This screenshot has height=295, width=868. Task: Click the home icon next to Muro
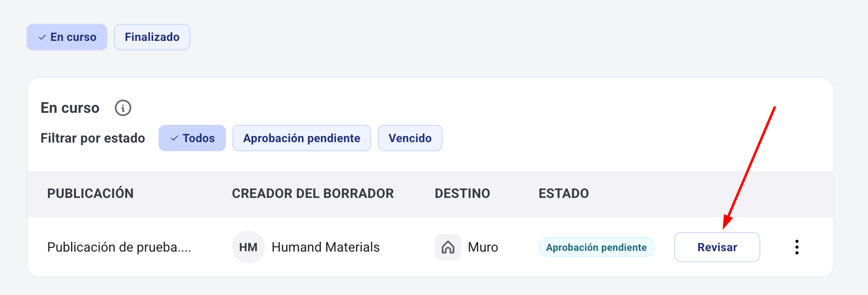(x=448, y=247)
